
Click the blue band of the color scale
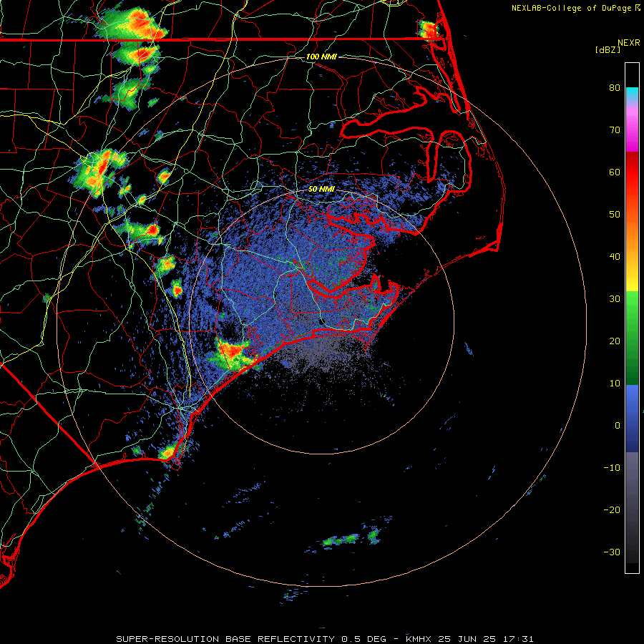pos(632,418)
